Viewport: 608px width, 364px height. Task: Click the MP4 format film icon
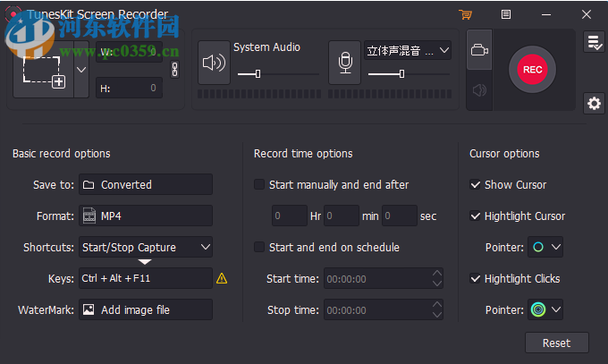tap(89, 216)
